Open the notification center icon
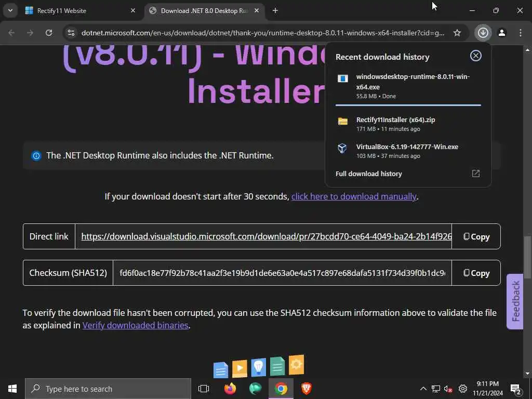This screenshot has height=399, width=532. [516, 389]
